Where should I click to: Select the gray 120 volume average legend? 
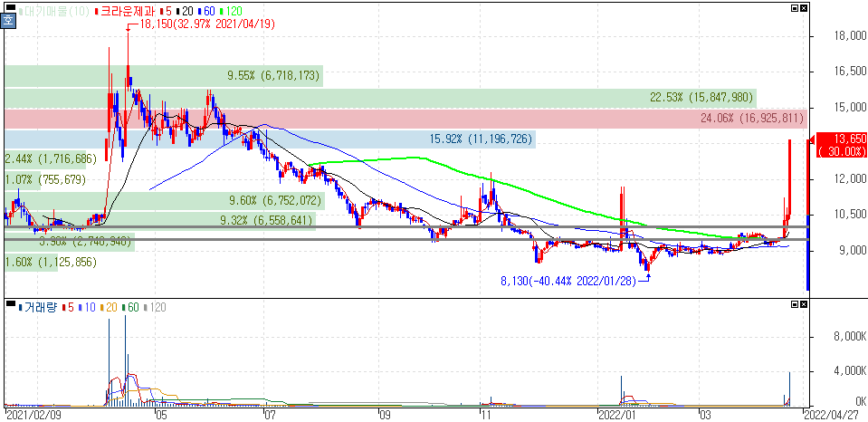coord(156,307)
